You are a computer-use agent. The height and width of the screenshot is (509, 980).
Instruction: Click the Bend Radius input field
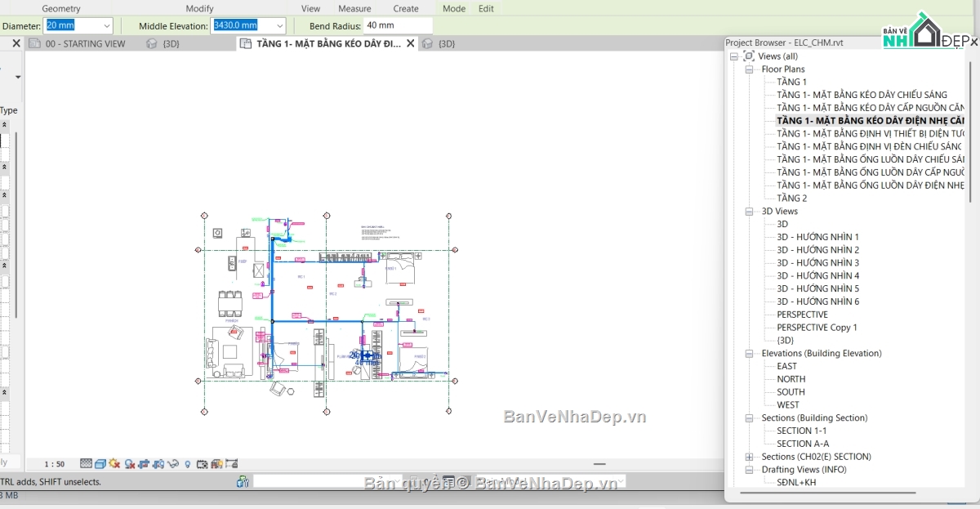click(x=397, y=26)
